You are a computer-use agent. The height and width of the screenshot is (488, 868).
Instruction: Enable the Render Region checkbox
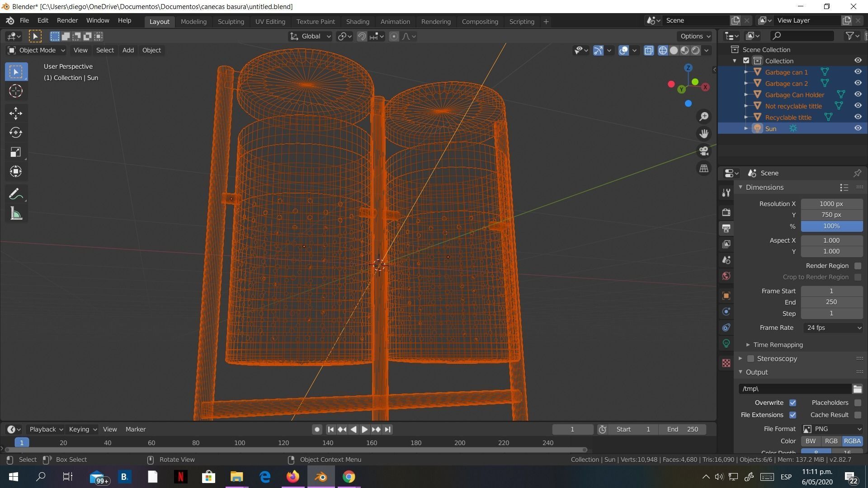coord(858,266)
